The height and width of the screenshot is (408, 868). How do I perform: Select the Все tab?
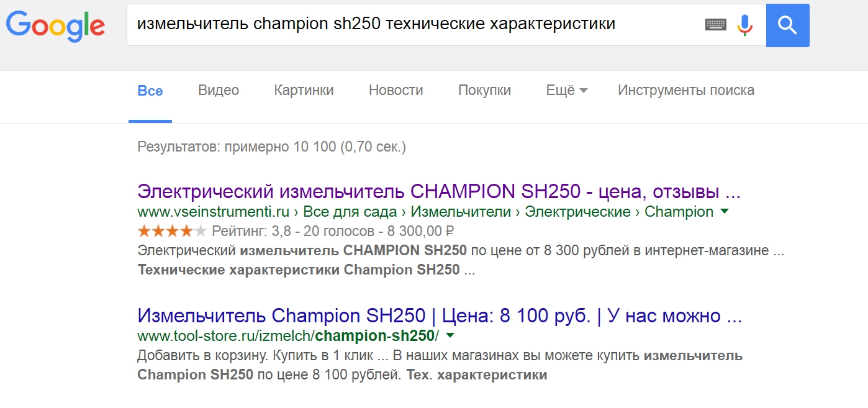pos(150,91)
